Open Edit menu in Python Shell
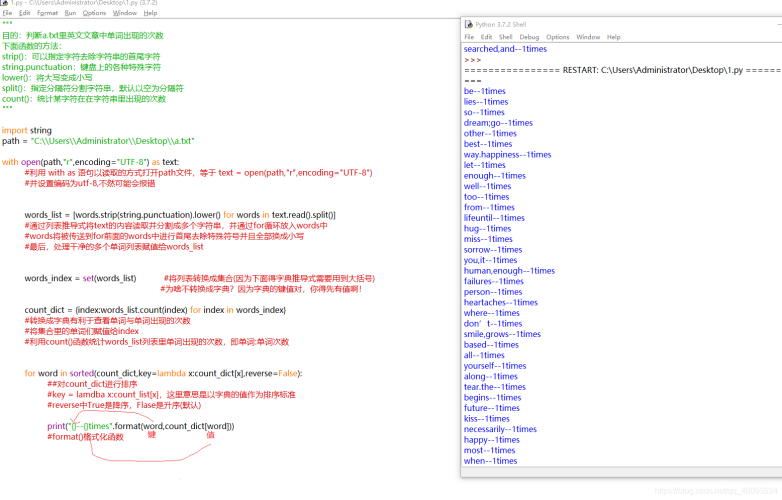This screenshot has height=500, width=782. coord(486,37)
